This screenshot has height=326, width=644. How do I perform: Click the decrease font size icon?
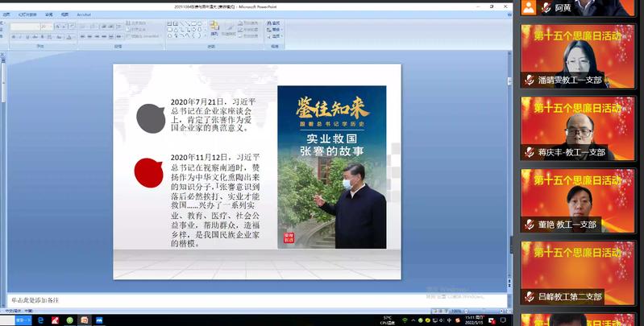pos(63,27)
